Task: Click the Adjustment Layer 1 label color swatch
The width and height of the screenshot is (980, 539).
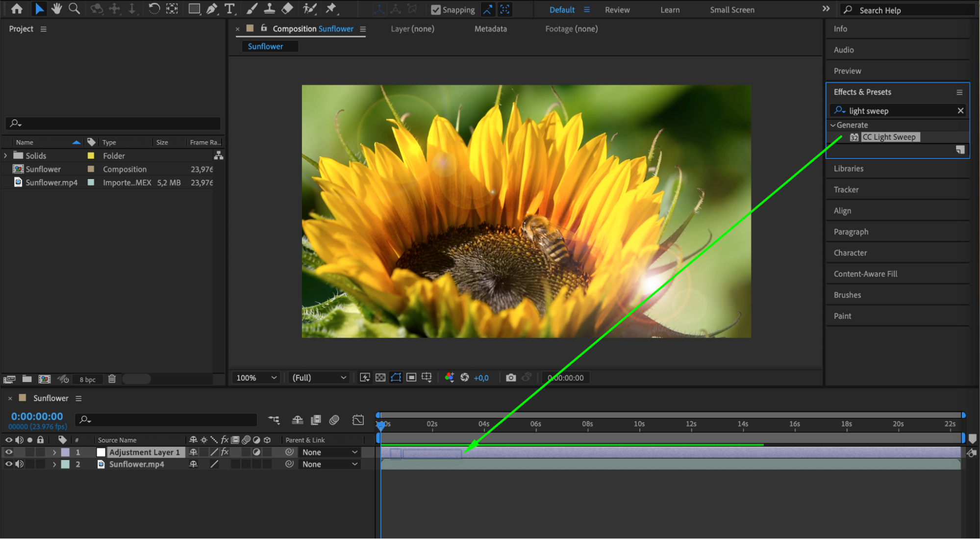Action: click(x=65, y=452)
